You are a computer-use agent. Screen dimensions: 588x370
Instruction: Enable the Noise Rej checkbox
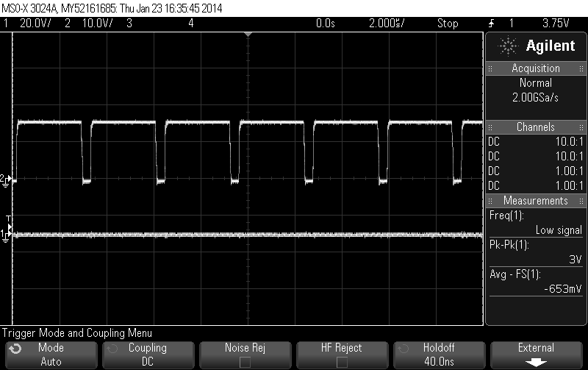tap(245, 362)
